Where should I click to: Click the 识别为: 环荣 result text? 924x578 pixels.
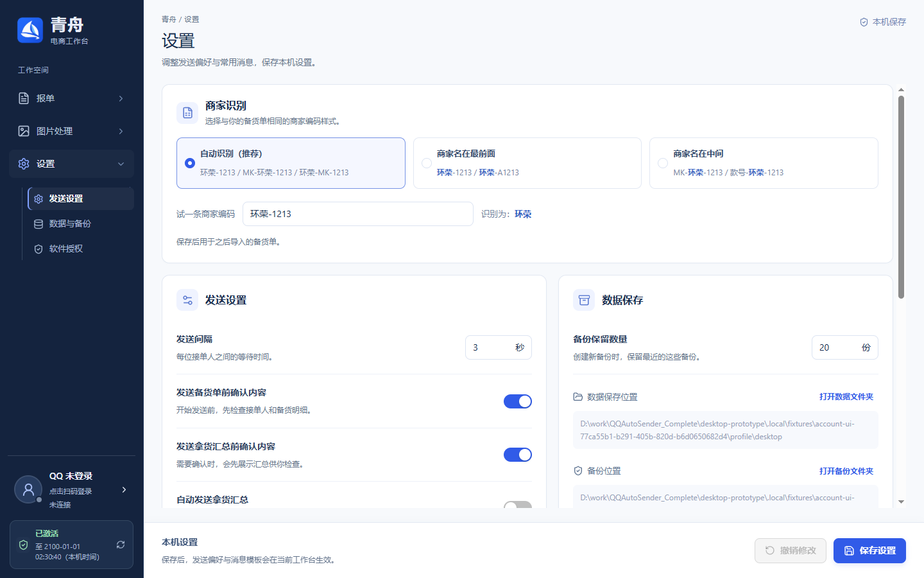tap(506, 215)
